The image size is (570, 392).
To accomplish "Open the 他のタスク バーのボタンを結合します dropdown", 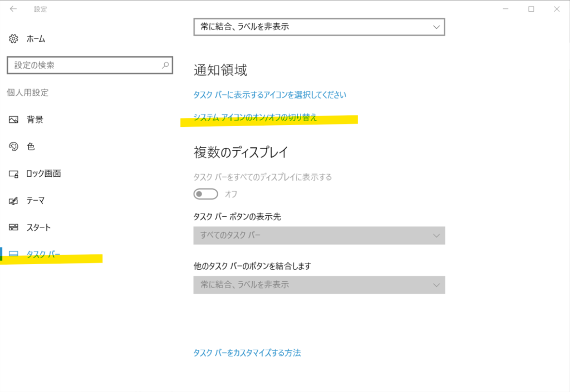I will (319, 285).
